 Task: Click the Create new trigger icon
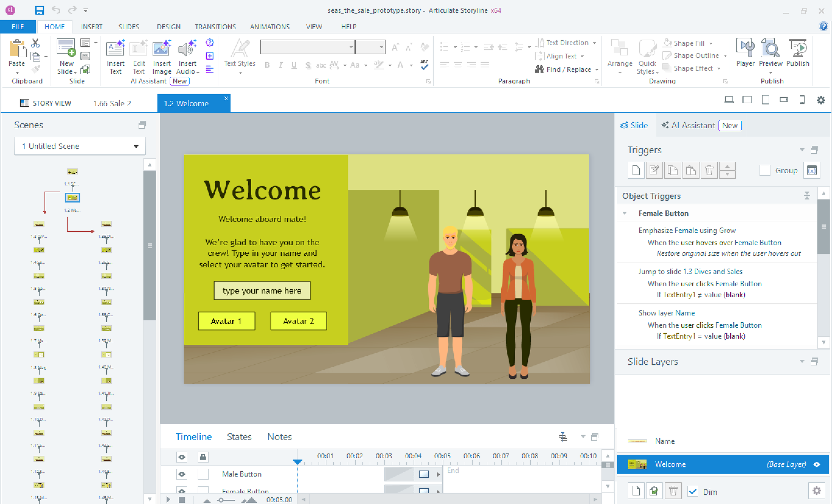(636, 170)
